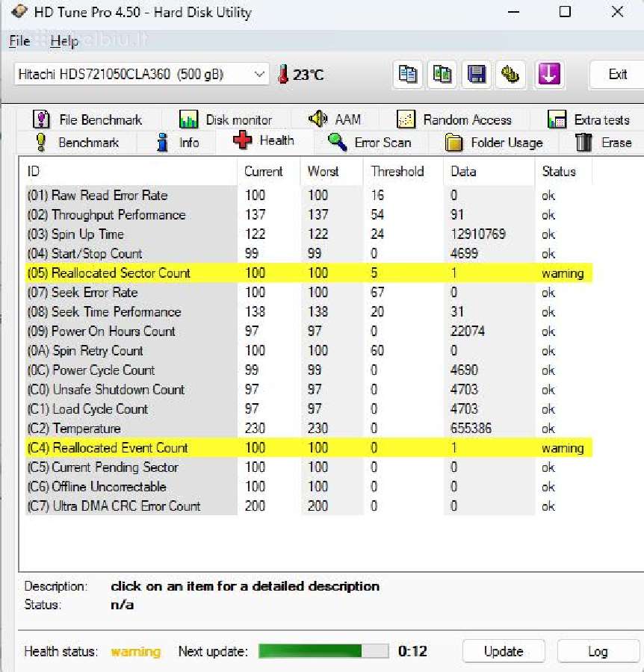Open the File menu
The width and height of the screenshot is (644, 672).
(19, 41)
